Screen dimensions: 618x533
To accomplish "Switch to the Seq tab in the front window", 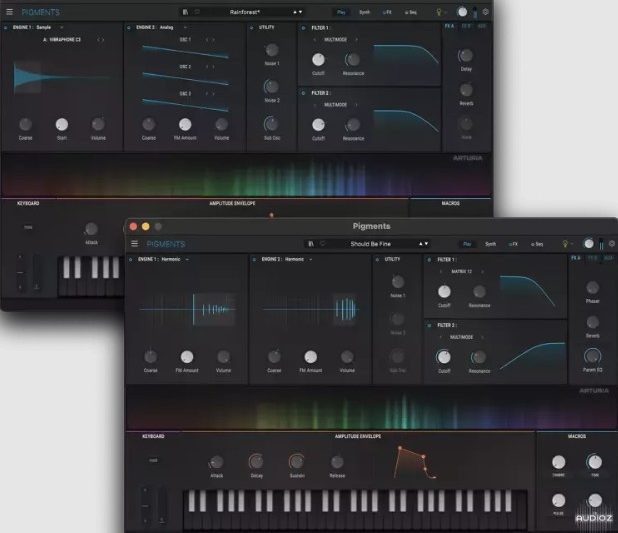I will click(537, 244).
